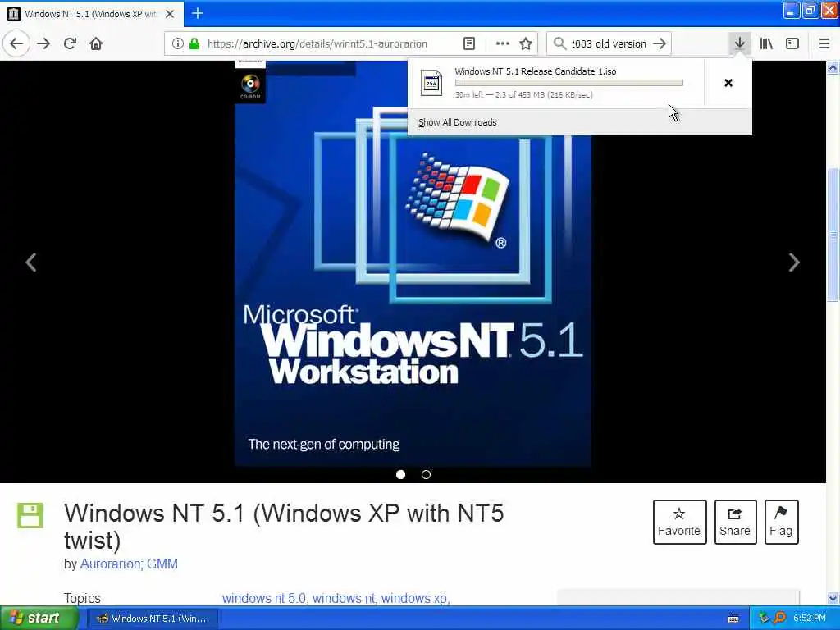Show site information icon

(x=177, y=43)
